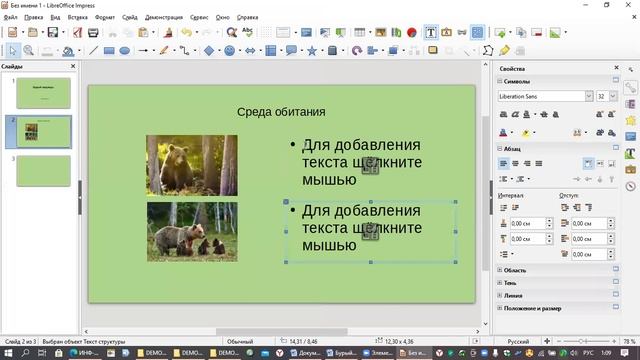Click the Open document folder icon
The width and height of the screenshot is (640, 360).
33,32
